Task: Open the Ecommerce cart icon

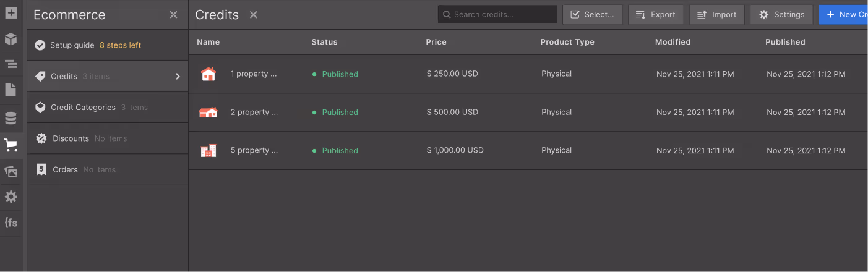Action: [11, 145]
